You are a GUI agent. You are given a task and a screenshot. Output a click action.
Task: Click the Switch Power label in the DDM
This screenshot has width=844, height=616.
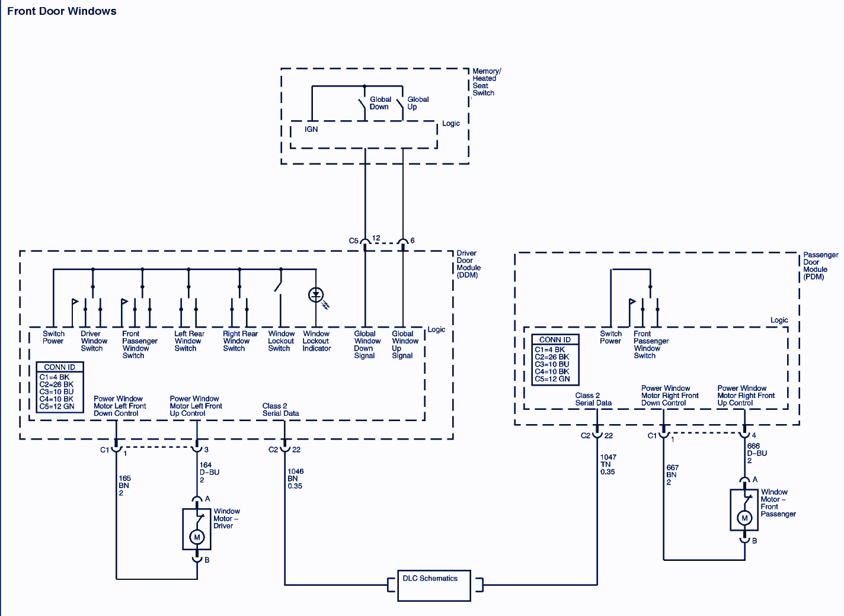point(53,338)
